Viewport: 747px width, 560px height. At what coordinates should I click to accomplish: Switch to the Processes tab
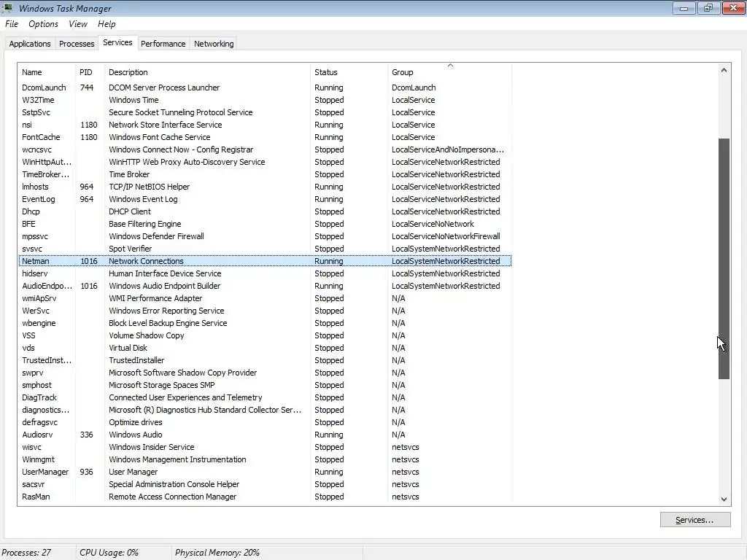pos(77,44)
